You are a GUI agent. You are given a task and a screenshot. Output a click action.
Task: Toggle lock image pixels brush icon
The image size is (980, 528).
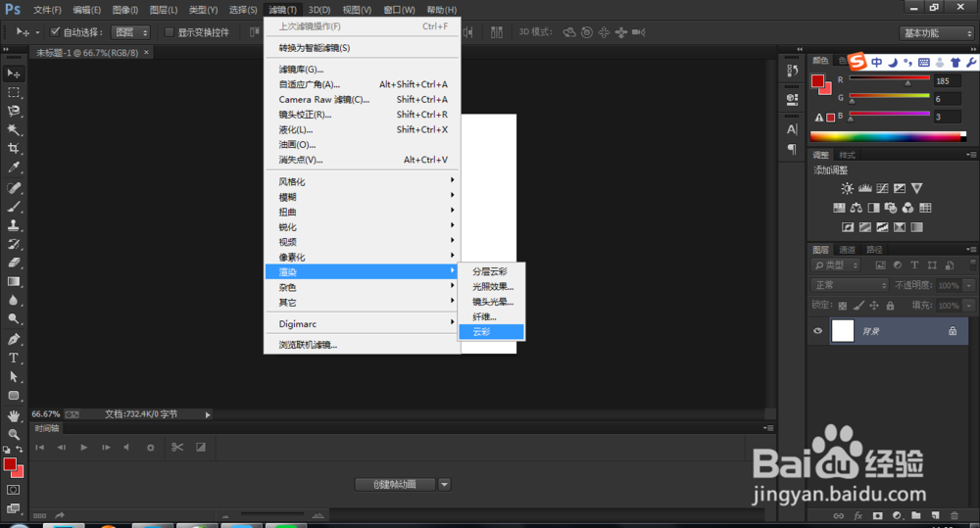858,306
